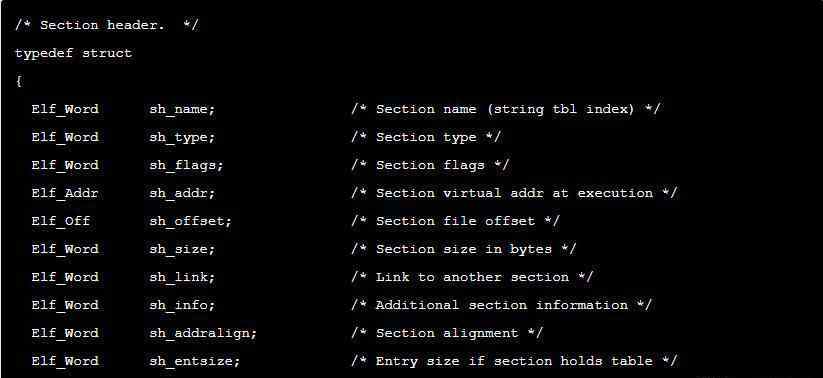Click the 'Additional section information' comment

click(x=502, y=306)
